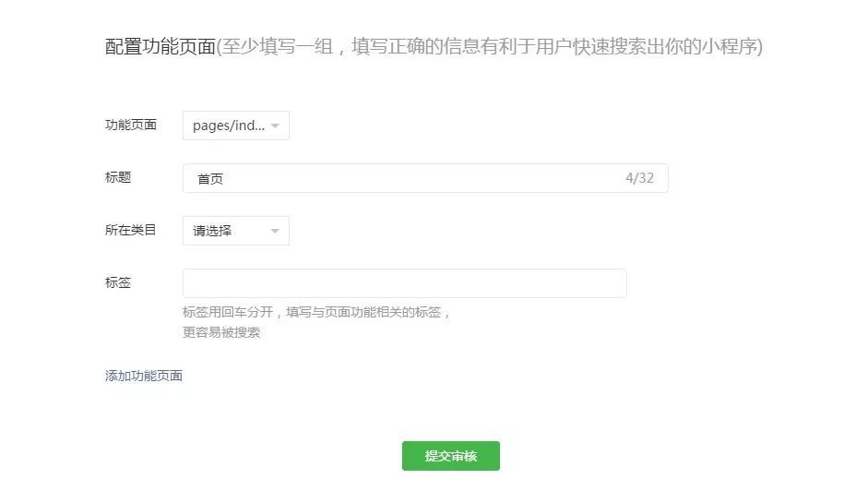Click the 添加功能页面 link
This screenshot has height=491, width=868.
tap(144, 376)
